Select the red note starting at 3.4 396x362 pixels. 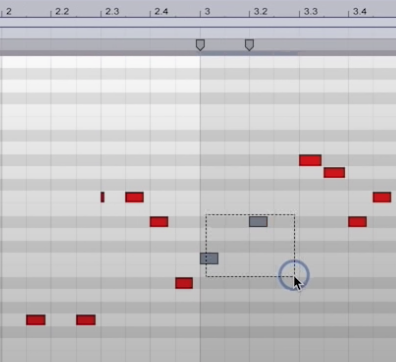pyautogui.click(x=358, y=222)
